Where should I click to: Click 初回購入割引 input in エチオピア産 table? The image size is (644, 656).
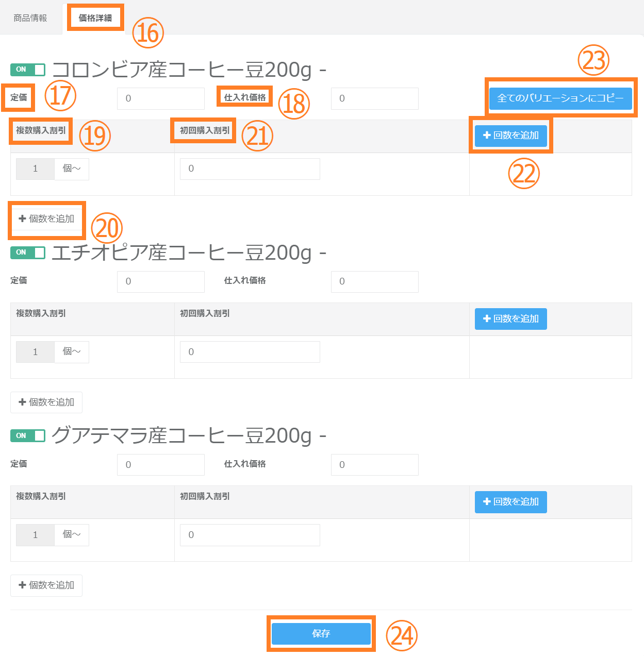point(250,352)
